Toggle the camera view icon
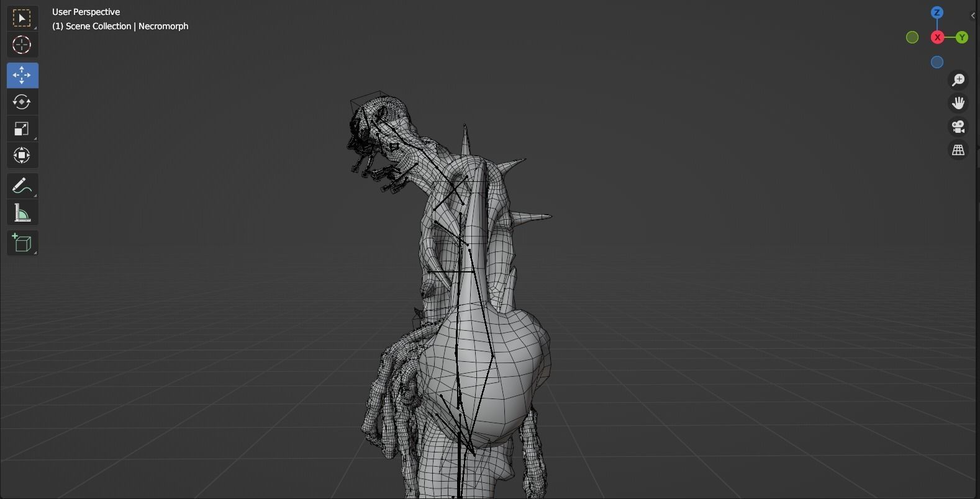 pyautogui.click(x=958, y=127)
